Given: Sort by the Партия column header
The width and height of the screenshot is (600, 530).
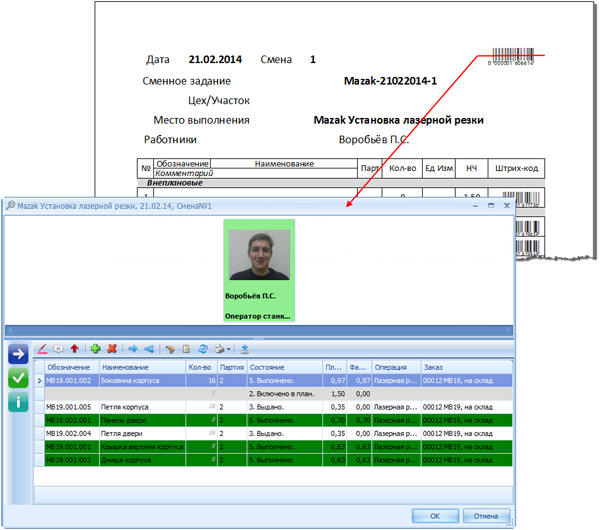Looking at the screenshot, I should point(232,367).
